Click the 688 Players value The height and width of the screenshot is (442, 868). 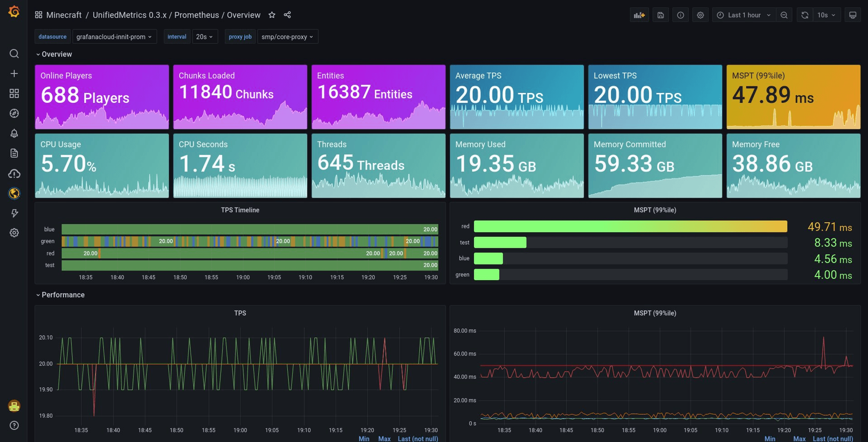coord(85,96)
